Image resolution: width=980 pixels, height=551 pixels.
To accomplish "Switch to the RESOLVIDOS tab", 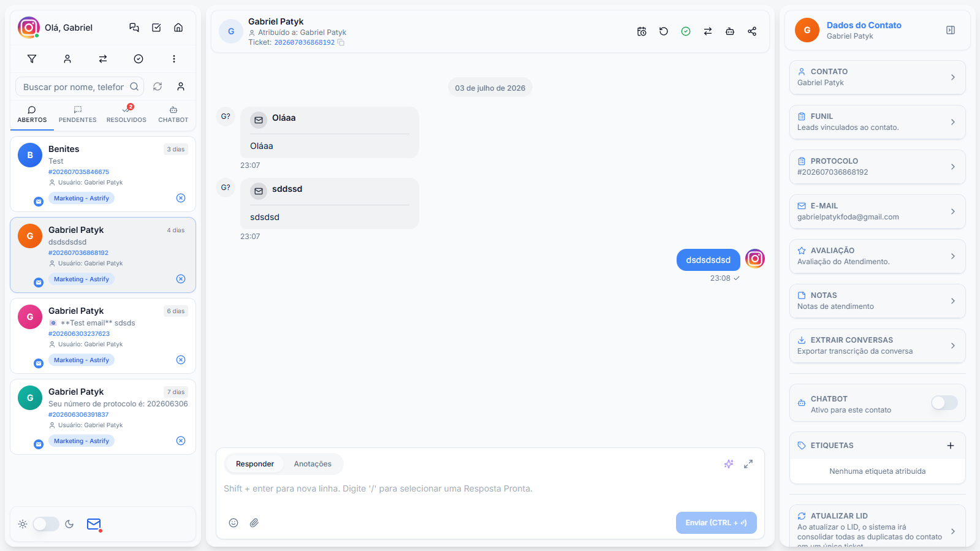I will coord(126,115).
